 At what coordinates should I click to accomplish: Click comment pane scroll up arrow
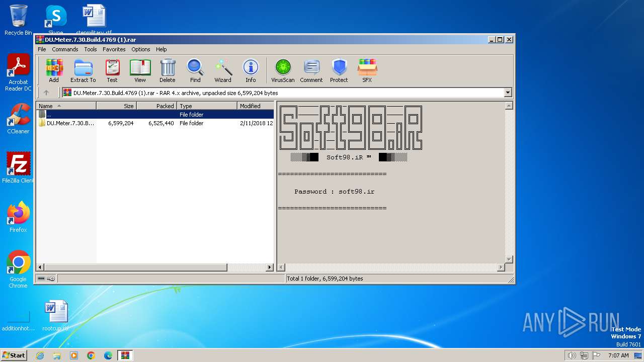coord(509,106)
